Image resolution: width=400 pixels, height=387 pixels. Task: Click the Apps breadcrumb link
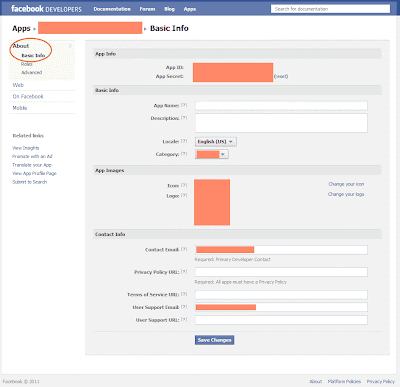(x=21, y=28)
